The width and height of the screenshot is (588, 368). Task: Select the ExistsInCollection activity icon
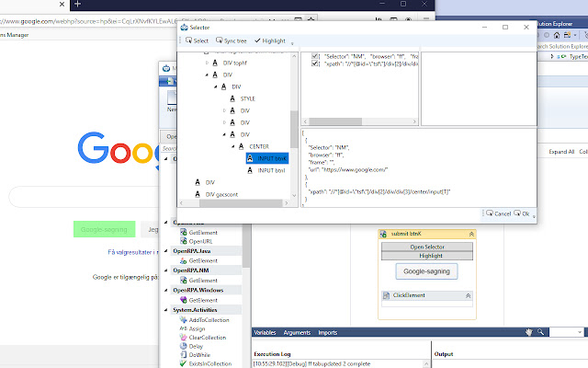coord(183,363)
